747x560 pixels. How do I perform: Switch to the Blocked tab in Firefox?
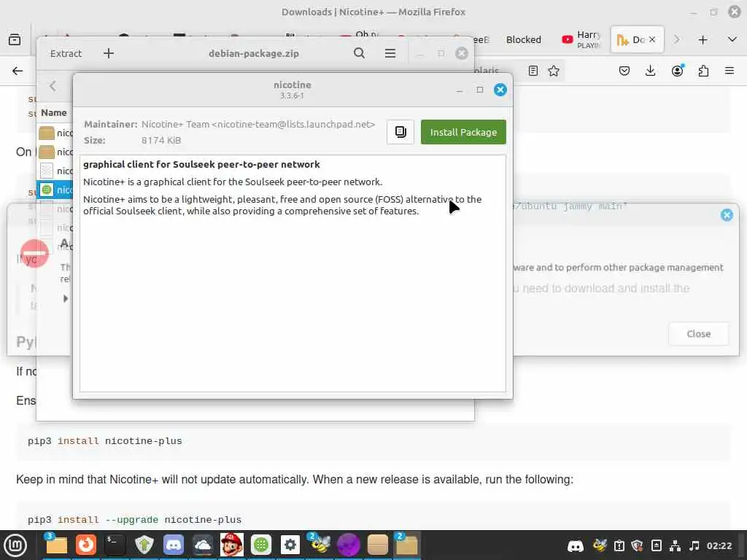click(x=524, y=39)
